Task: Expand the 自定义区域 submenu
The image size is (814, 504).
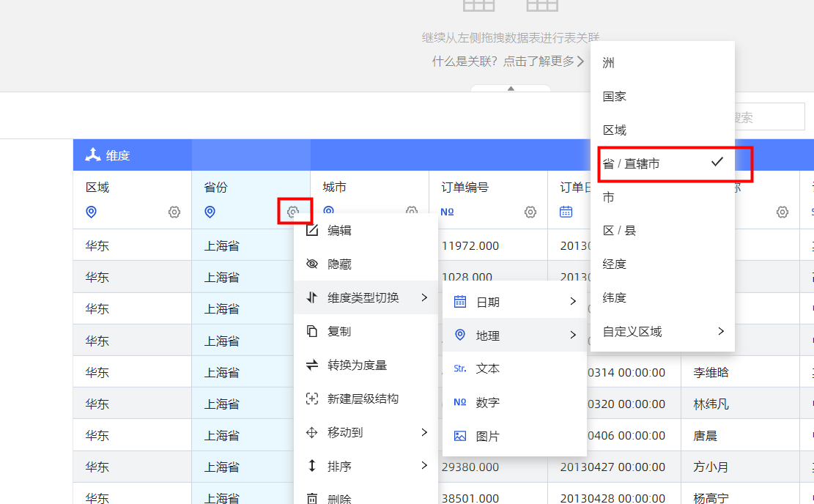Action: click(x=662, y=331)
